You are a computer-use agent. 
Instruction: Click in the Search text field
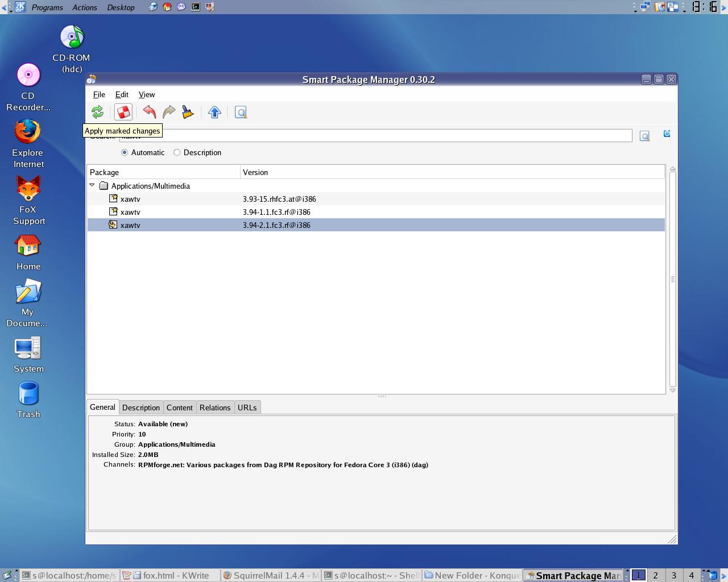375,136
